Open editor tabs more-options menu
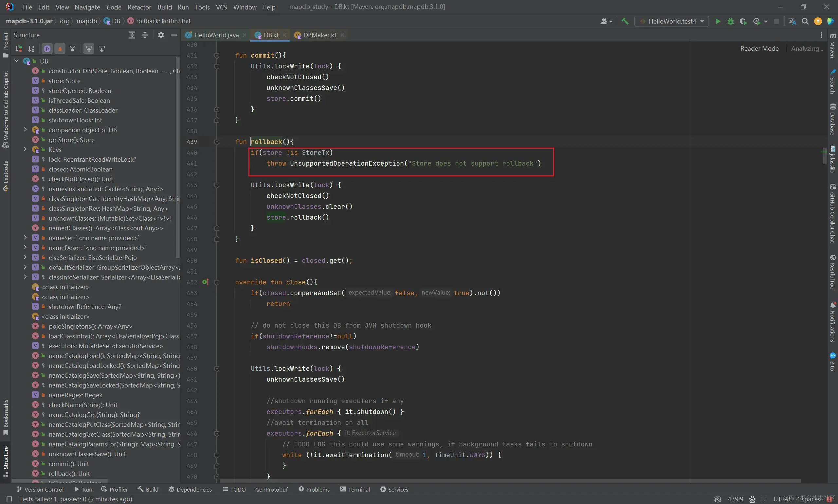This screenshot has height=504, width=838. tap(821, 35)
